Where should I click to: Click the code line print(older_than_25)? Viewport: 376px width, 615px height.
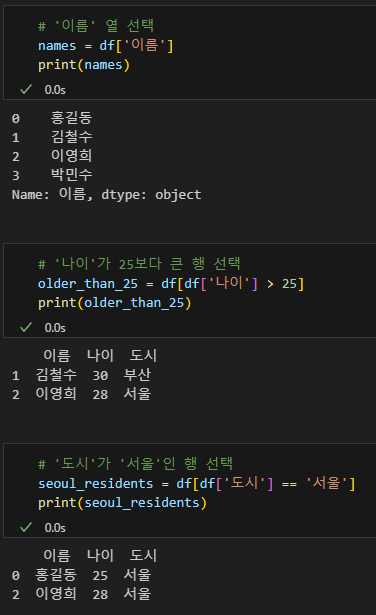114,302
